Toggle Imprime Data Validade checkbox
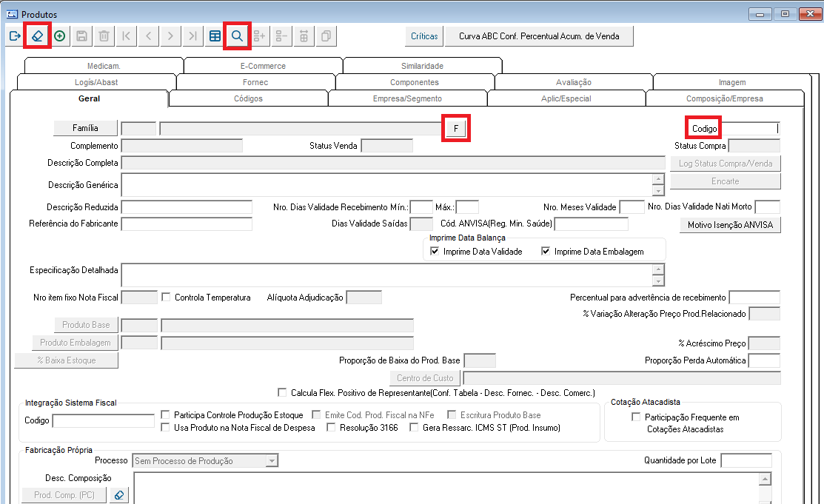 [x=435, y=251]
